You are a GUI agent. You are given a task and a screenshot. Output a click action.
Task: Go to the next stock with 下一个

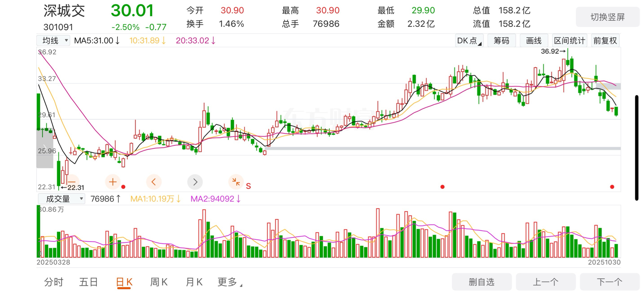point(609,282)
